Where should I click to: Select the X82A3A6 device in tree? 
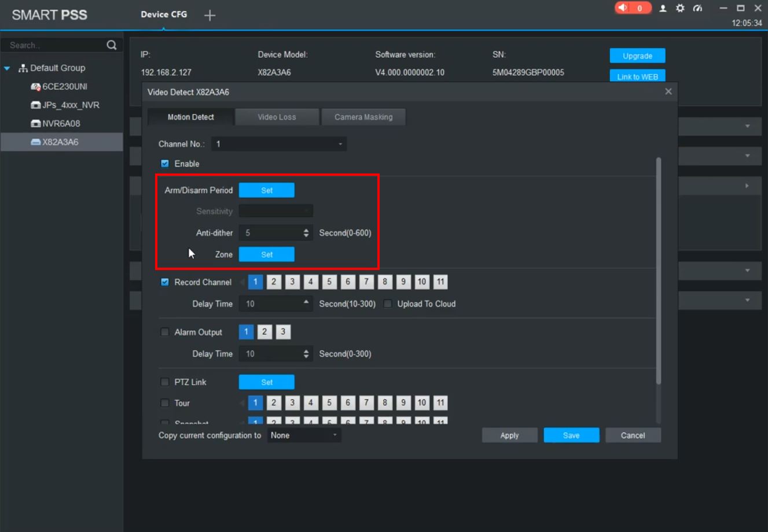[x=60, y=142]
